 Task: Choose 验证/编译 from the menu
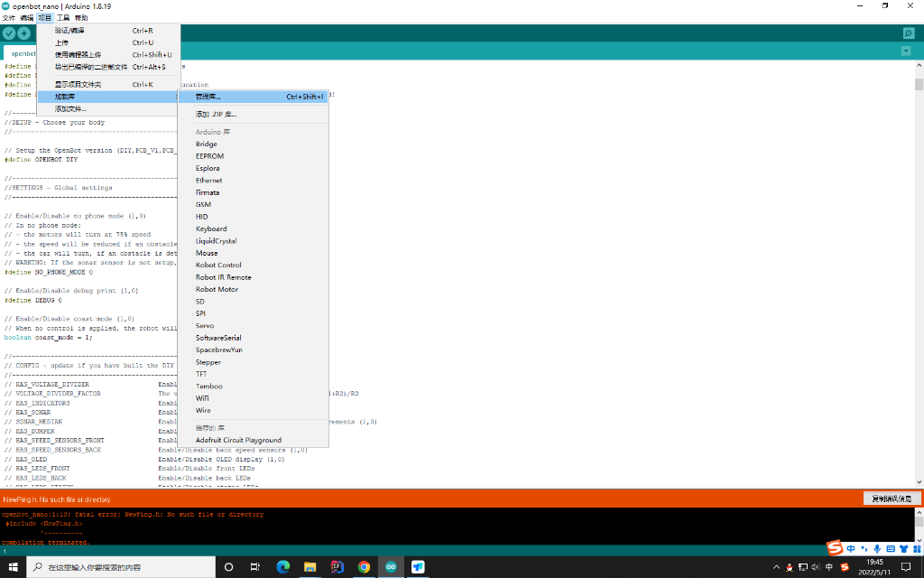pyautogui.click(x=108, y=31)
